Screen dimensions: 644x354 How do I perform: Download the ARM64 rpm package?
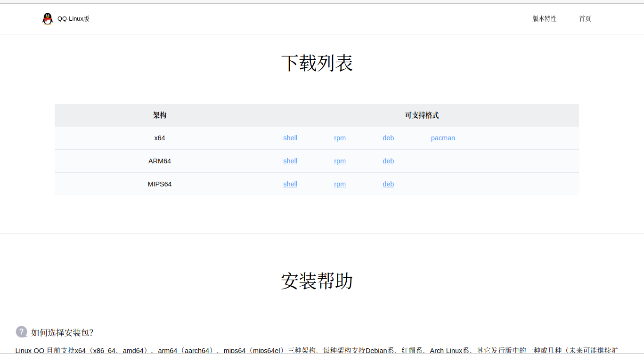pyautogui.click(x=340, y=161)
